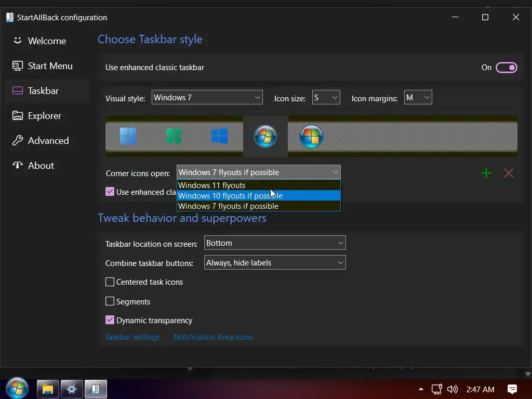Click the Start Menu sidebar icon

pos(17,66)
